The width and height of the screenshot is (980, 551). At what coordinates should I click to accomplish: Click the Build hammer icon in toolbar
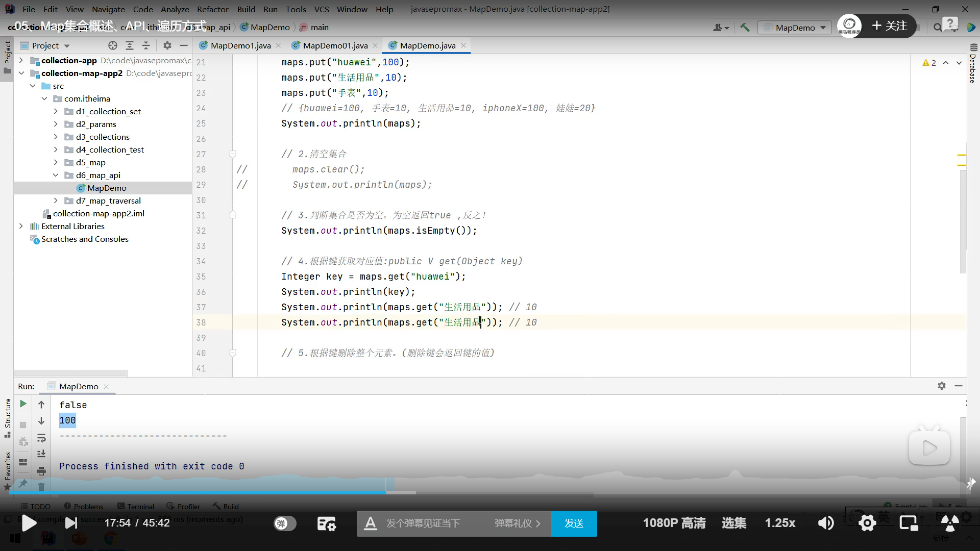click(745, 28)
